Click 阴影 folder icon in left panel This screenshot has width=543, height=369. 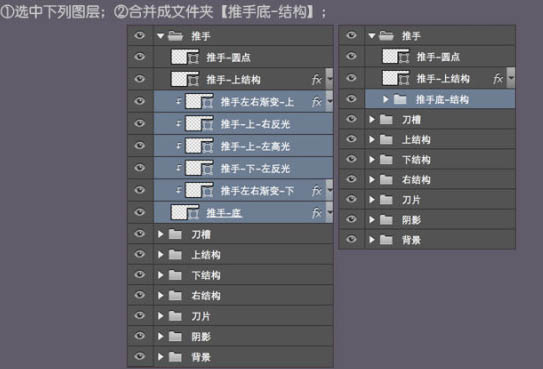[175, 336]
